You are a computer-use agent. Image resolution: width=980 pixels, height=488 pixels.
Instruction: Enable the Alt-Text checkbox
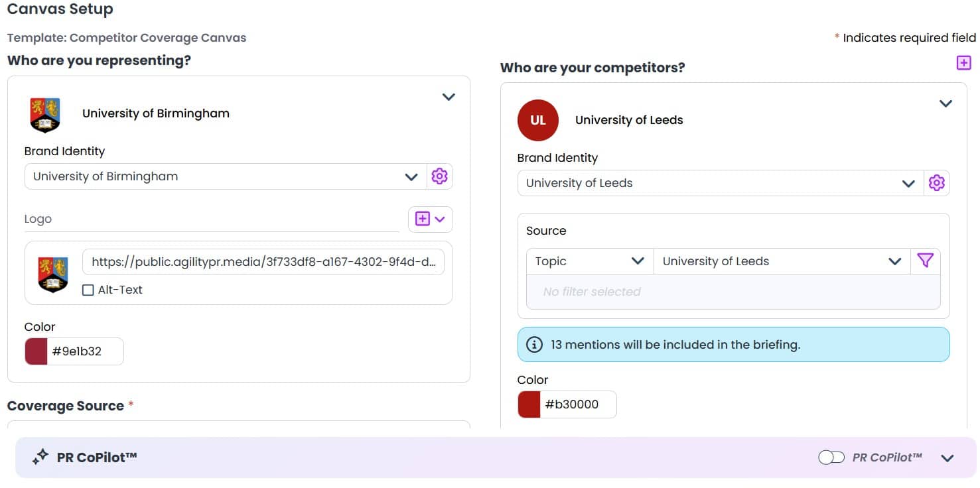coord(88,290)
